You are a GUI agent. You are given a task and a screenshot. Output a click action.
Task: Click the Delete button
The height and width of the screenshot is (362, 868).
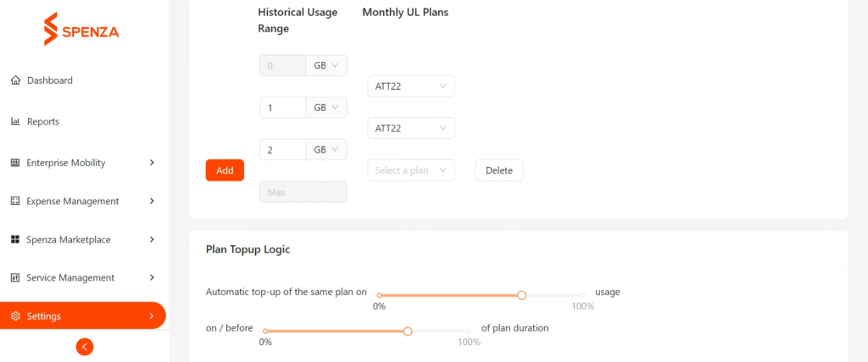click(498, 170)
